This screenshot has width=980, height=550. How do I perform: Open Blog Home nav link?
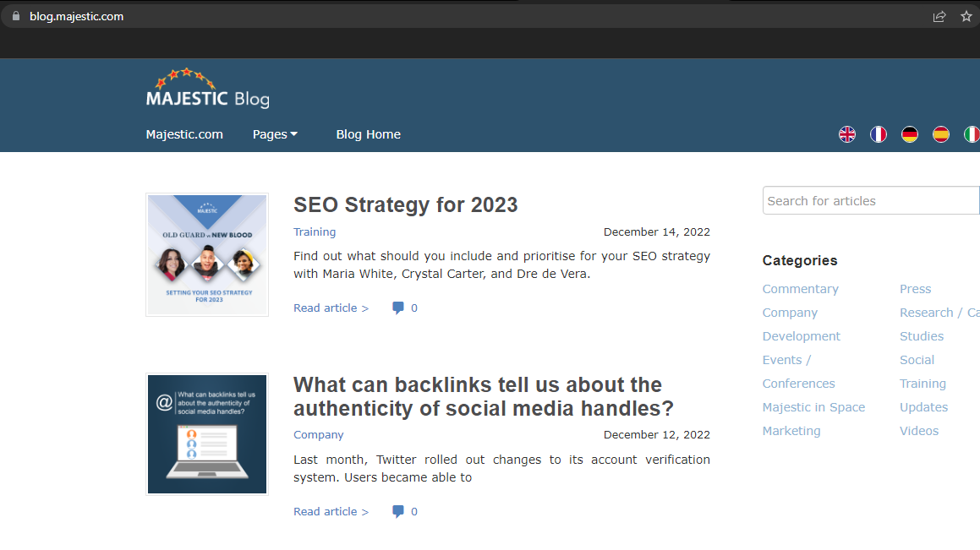click(368, 134)
